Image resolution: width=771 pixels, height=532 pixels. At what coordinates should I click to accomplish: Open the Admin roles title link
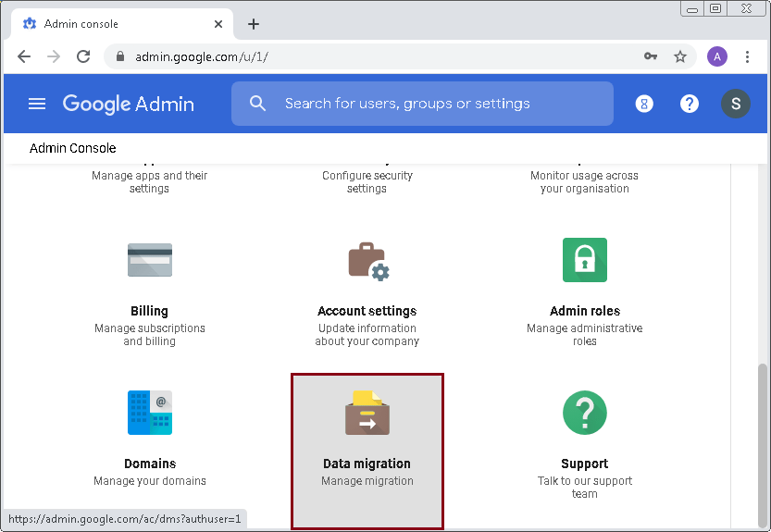click(x=585, y=311)
